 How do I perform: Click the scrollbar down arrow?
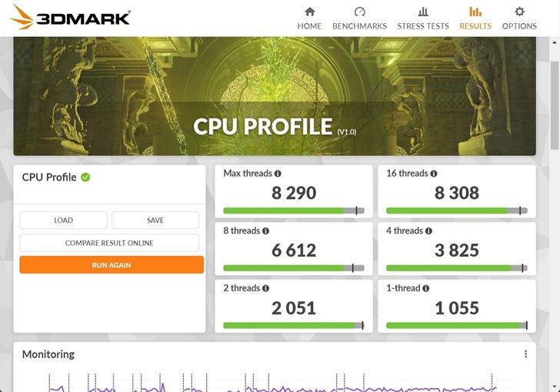tap(555, 387)
